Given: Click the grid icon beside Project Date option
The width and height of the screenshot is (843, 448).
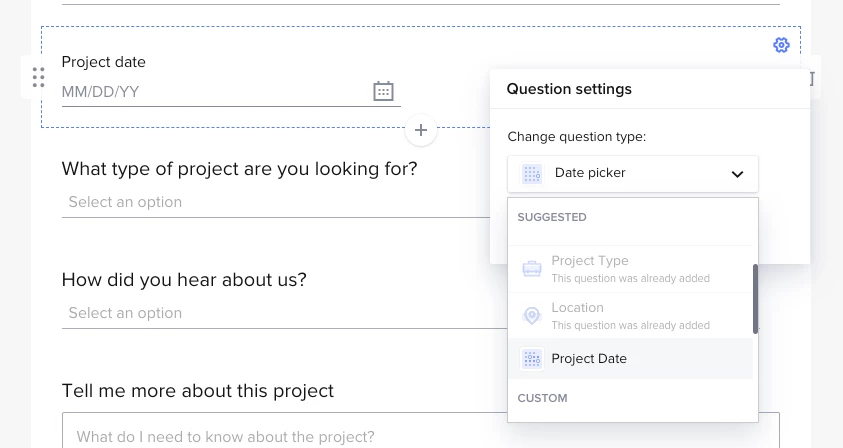Looking at the screenshot, I should [532, 359].
